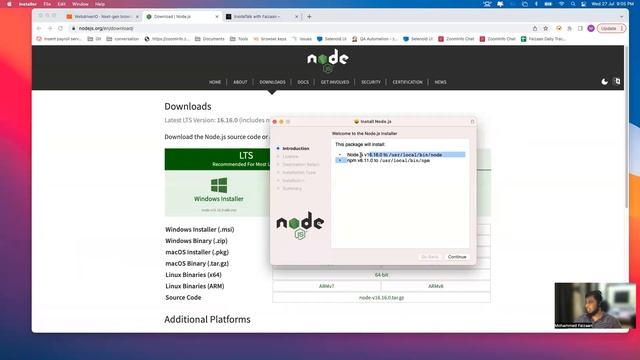Open the Issues bookmark
This screenshot has height=360, width=640.
click(302, 39)
